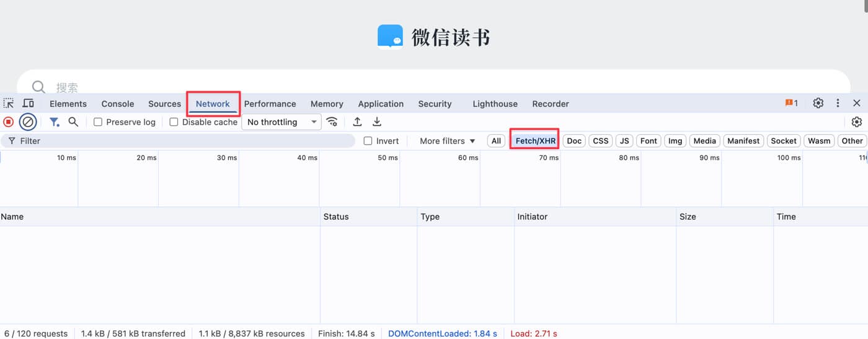Image resolution: width=868 pixels, height=339 pixels.
Task: Click the search magnifier in page
Action: point(38,87)
